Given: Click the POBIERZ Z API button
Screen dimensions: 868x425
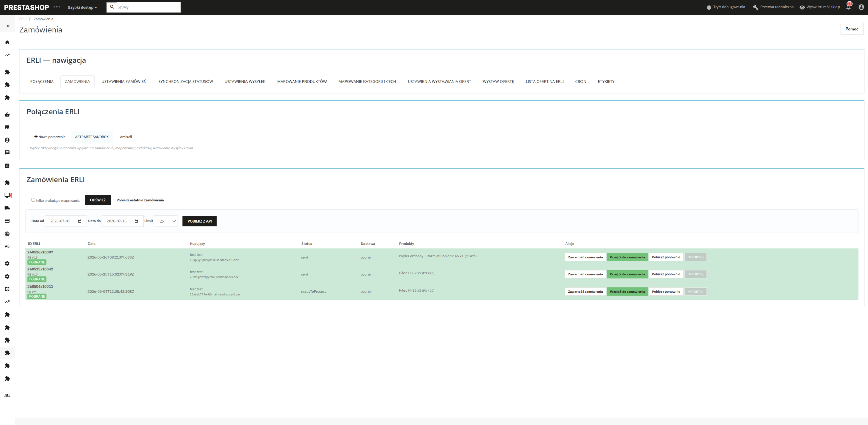Looking at the screenshot, I should pos(199,221).
